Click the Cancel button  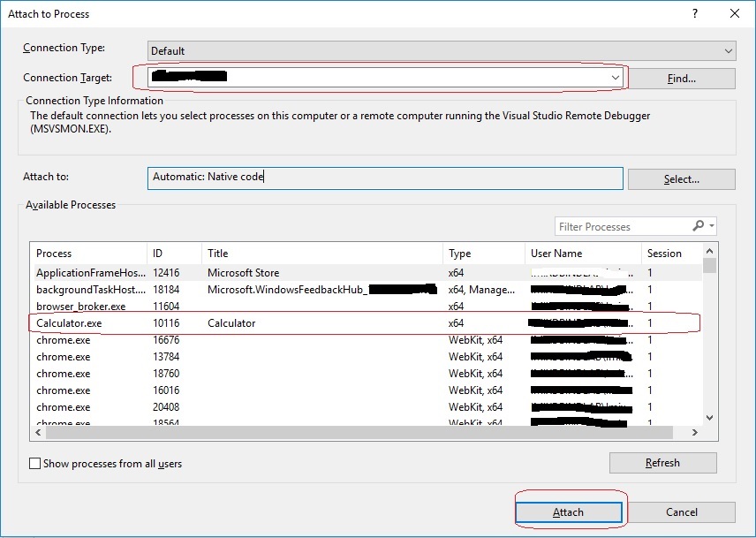681,511
